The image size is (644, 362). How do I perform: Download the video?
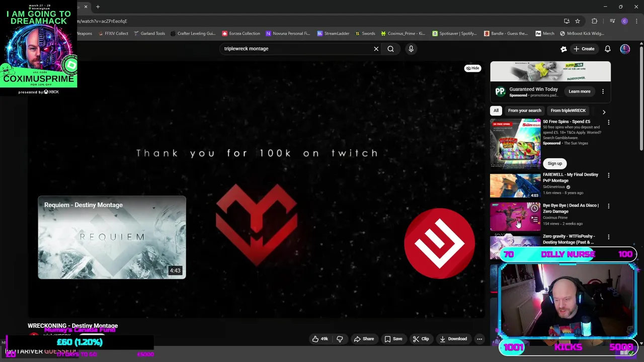453,339
